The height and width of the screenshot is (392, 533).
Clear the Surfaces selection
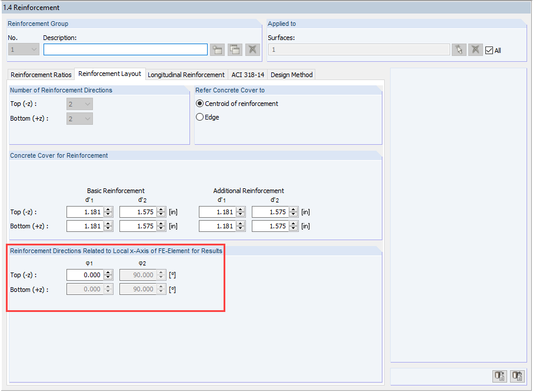coord(475,49)
